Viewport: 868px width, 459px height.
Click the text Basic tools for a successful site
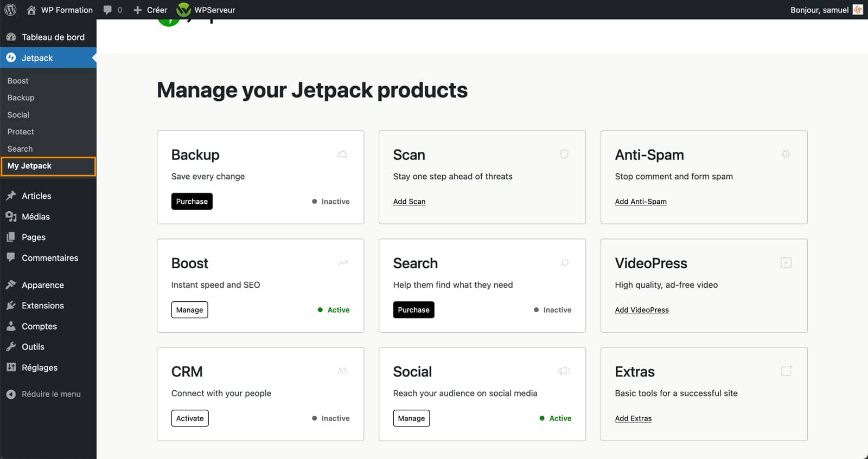click(x=676, y=393)
